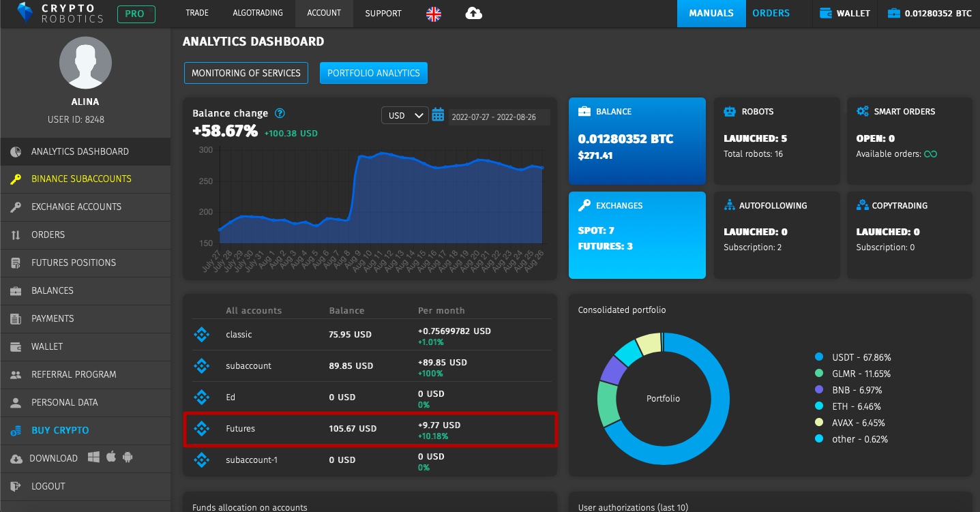Click the Ed account row
The image size is (980, 512).
[372, 397]
